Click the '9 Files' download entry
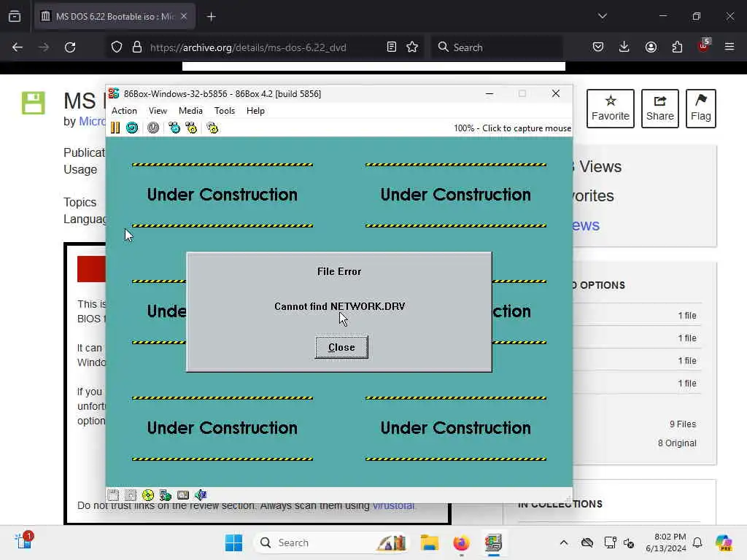The height and width of the screenshot is (560, 747). click(x=683, y=424)
